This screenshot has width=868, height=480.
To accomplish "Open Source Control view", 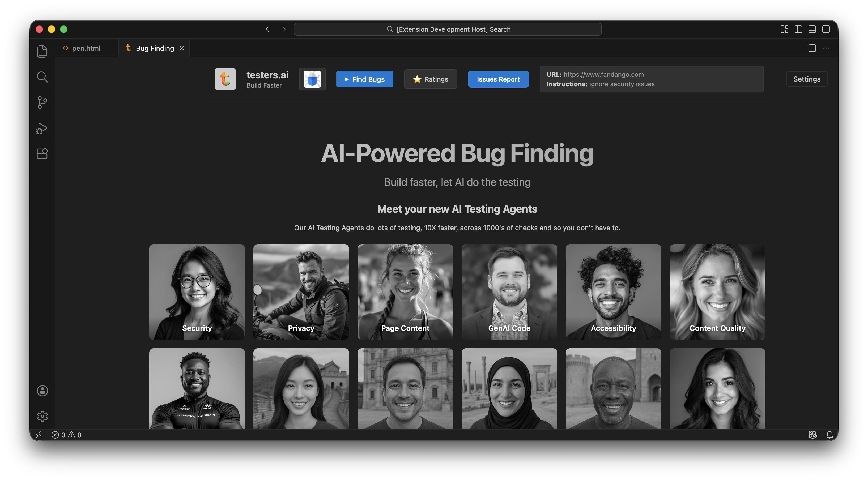I will (42, 102).
